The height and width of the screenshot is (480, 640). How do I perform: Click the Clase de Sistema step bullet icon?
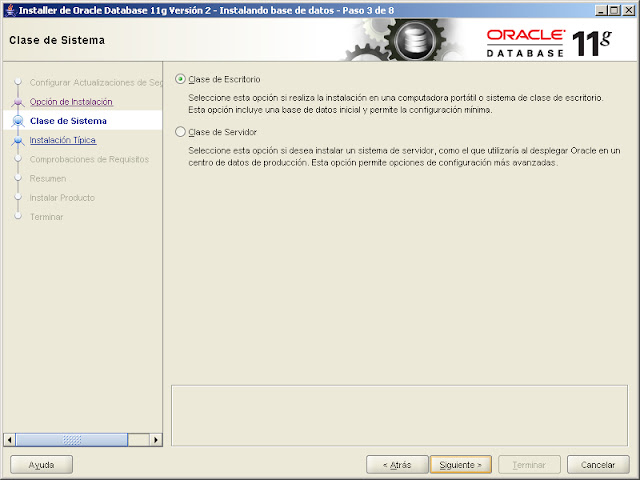coord(18,121)
